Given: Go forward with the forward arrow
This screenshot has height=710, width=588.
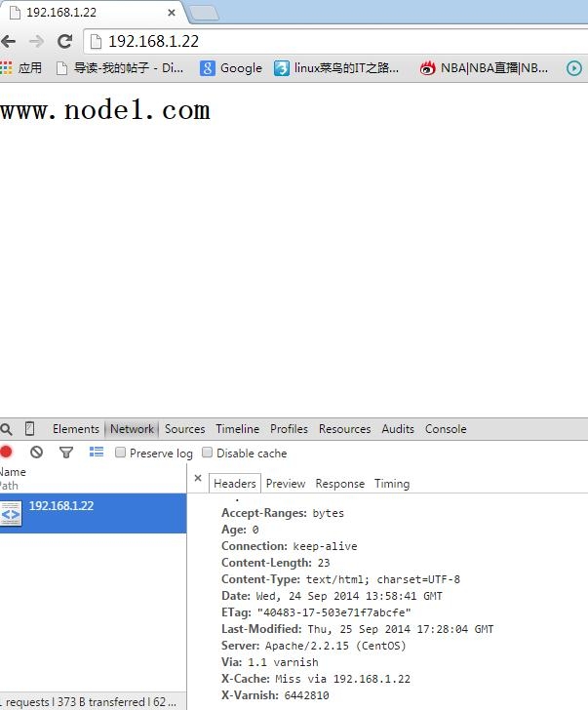Looking at the screenshot, I should (x=36, y=42).
